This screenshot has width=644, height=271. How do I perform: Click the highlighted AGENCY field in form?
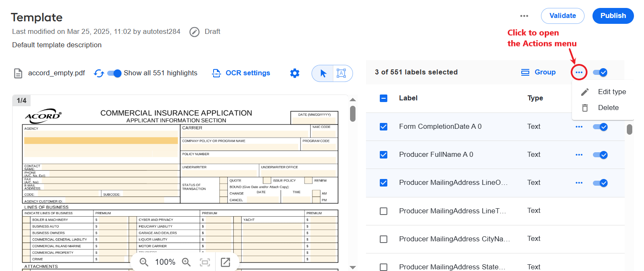point(101,141)
